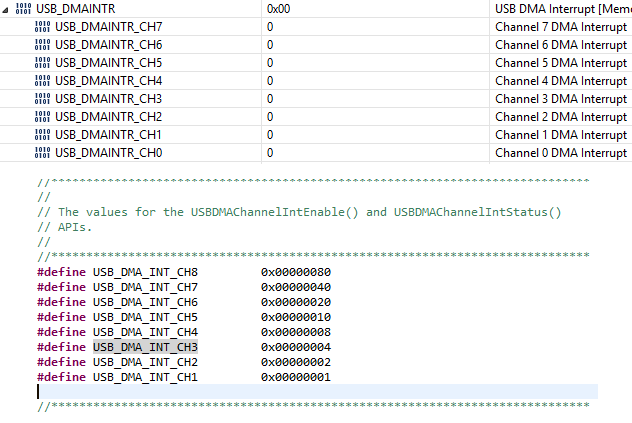This screenshot has width=632, height=423.
Task: Click the value cell of USB_DMAINTR_CH6
Action: pyautogui.click(x=375, y=45)
